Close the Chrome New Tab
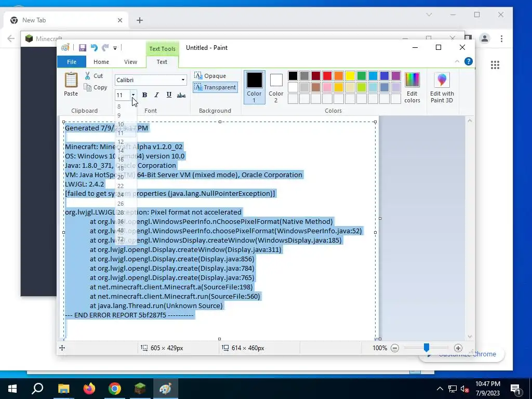Image resolution: width=532 pixels, height=399 pixels. click(x=120, y=20)
